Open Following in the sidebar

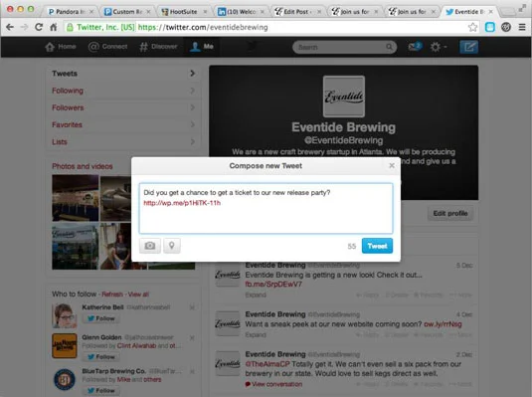coord(124,91)
